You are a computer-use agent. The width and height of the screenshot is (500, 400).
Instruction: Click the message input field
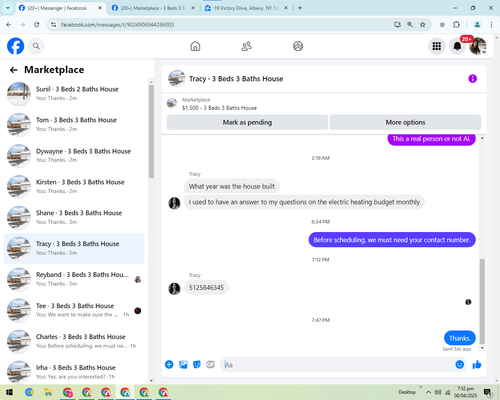coord(337,365)
